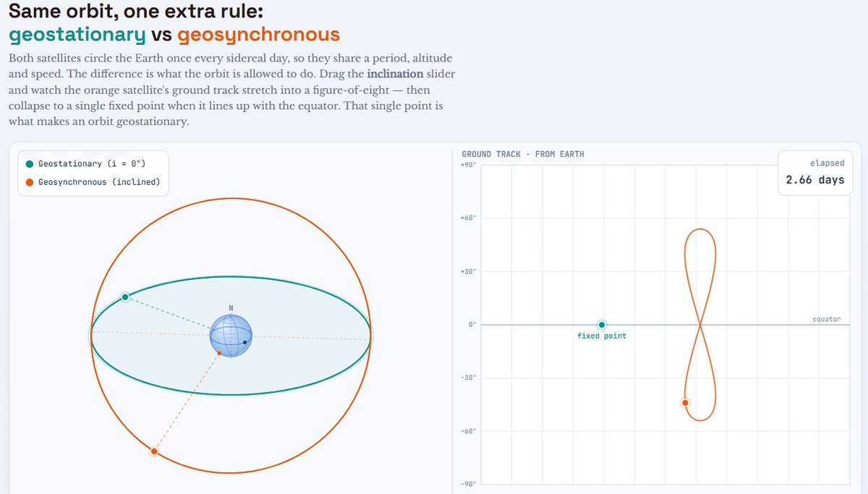Click the teal fixed point marker on the ground track
Image resolution: width=868 pixels, height=494 pixels.
tap(602, 325)
